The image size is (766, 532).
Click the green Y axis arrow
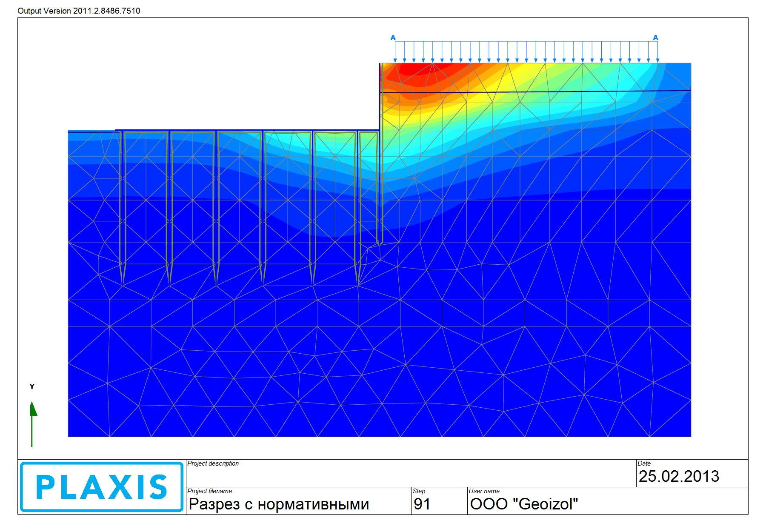click(x=32, y=424)
